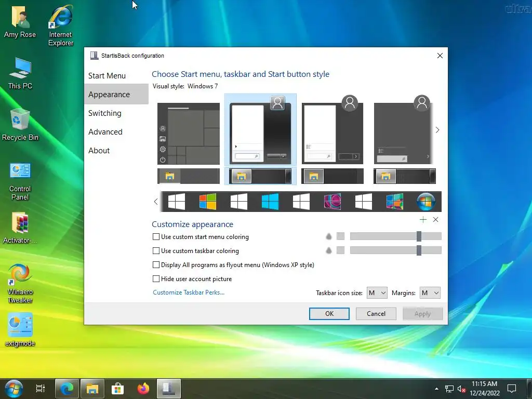
Task: Open Internet Explorer desktop shortcut
Action: 61,25
